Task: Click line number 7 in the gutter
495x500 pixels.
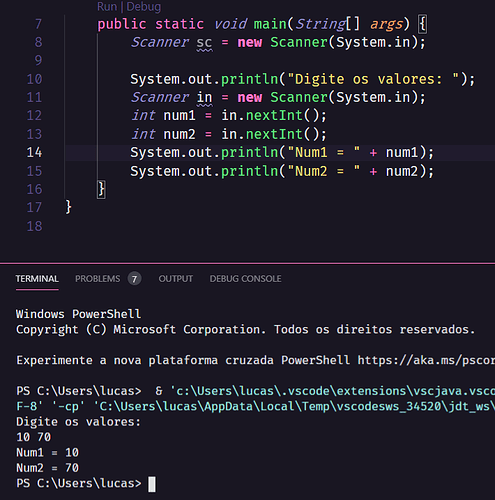Action: pos(38,24)
